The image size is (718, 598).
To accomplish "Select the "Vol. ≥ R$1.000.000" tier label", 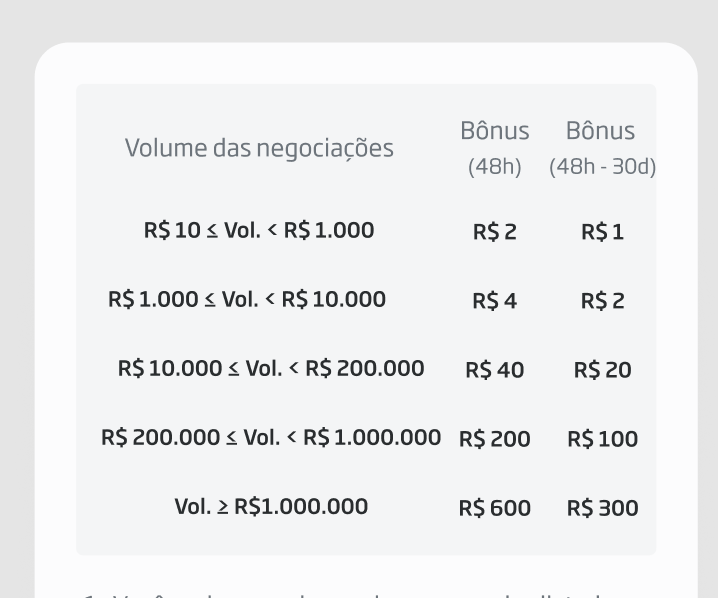I will coord(271,506).
